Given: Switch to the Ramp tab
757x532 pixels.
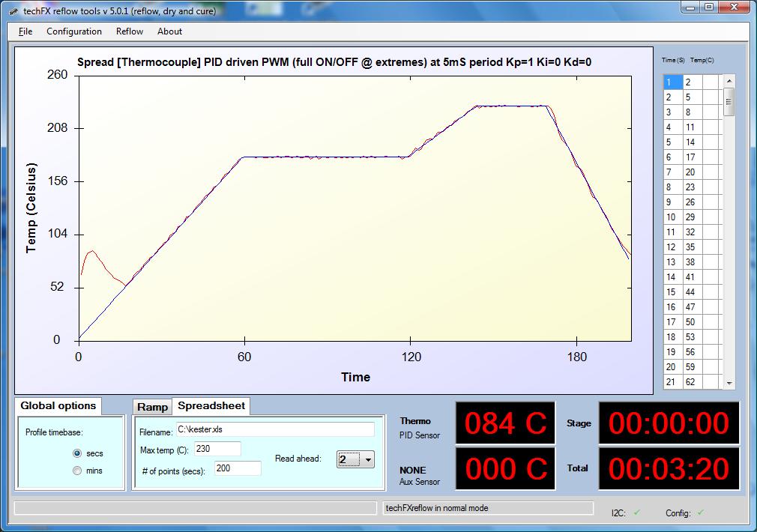Looking at the screenshot, I should point(152,407).
